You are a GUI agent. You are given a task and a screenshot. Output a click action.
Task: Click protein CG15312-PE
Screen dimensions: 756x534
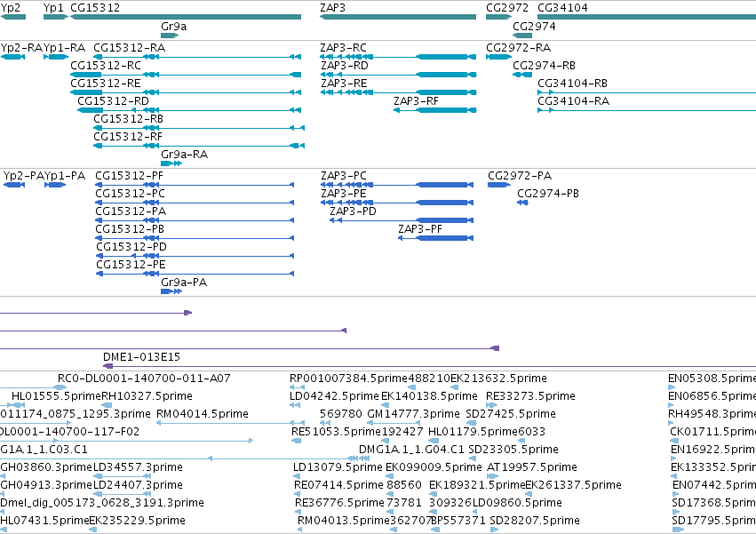[x=195, y=274]
